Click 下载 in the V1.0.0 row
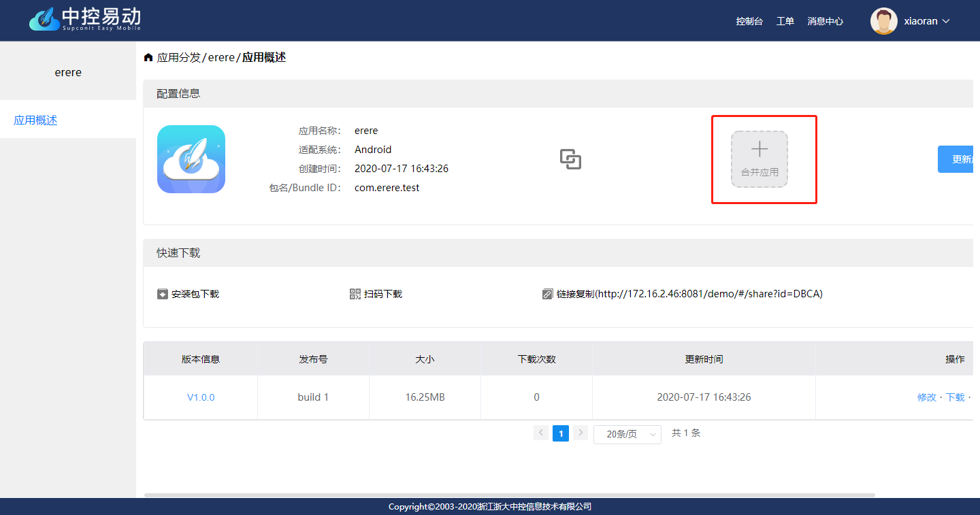This screenshot has height=515, width=980. point(955,397)
